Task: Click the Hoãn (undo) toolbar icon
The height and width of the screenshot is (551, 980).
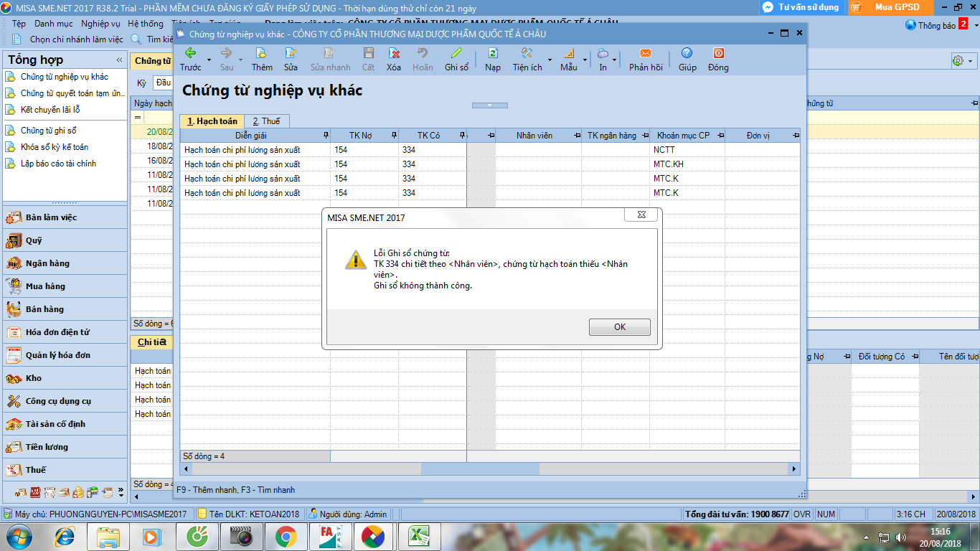Action: [423, 59]
